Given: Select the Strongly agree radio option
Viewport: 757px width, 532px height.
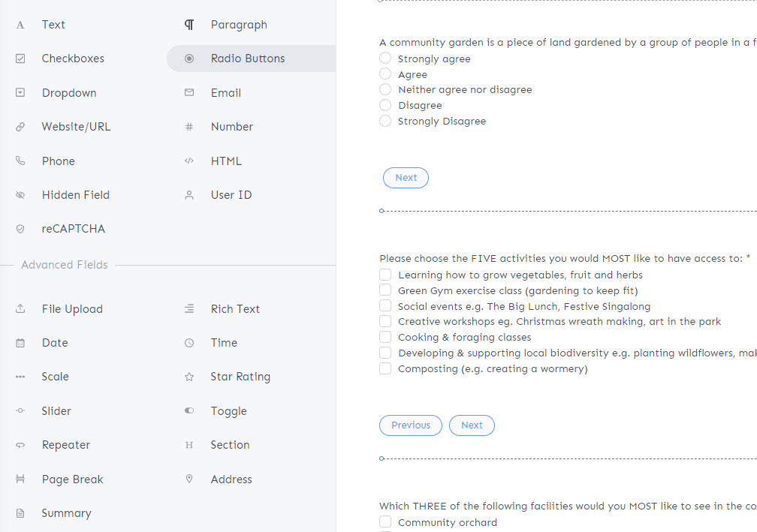Looking at the screenshot, I should 385,59.
